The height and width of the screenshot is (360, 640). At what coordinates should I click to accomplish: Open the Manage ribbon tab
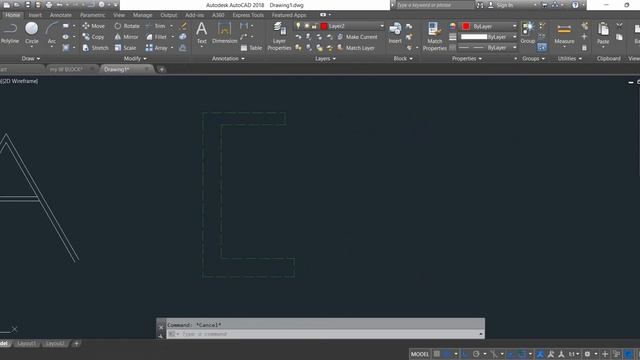coord(142,15)
